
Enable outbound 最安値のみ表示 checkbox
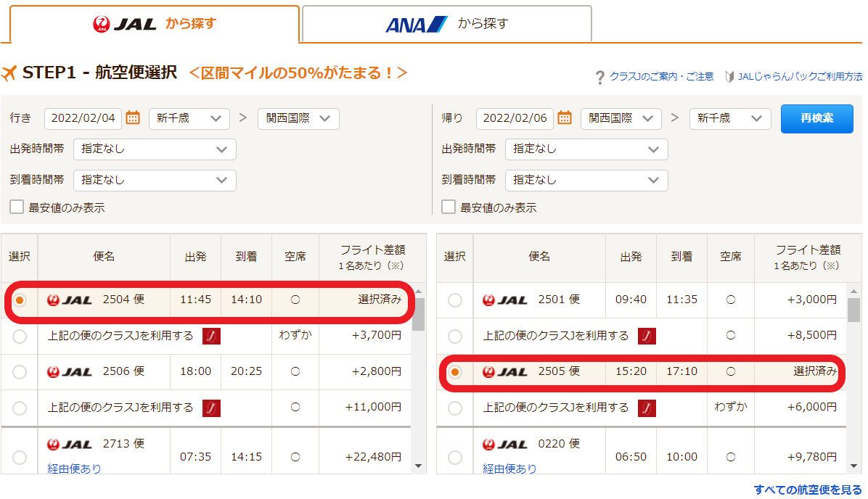[x=17, y=207]
